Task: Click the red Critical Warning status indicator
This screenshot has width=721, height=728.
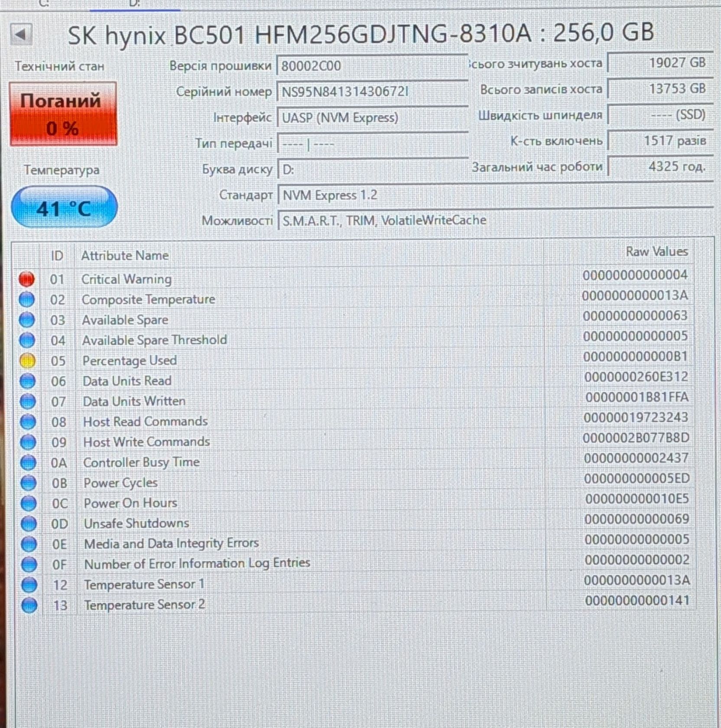Action: click(26, 279)
